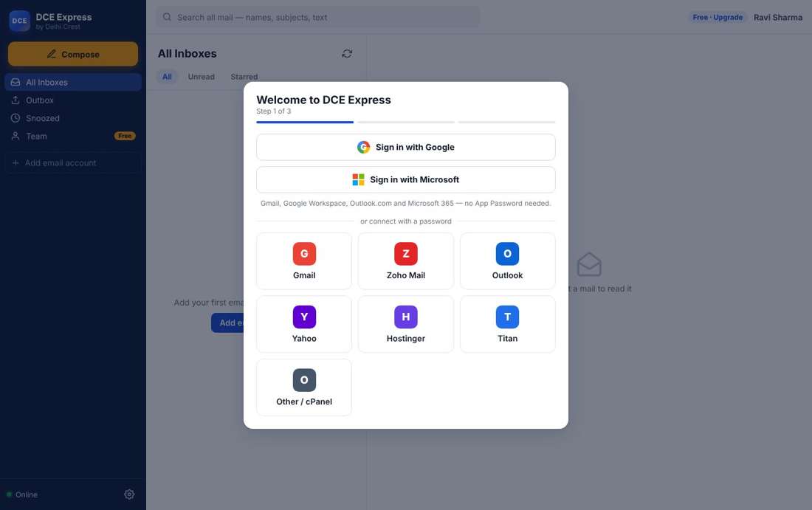812x510 pixels.
Task: Click Add email account in sidebar
Action: [x=73, y=162]
